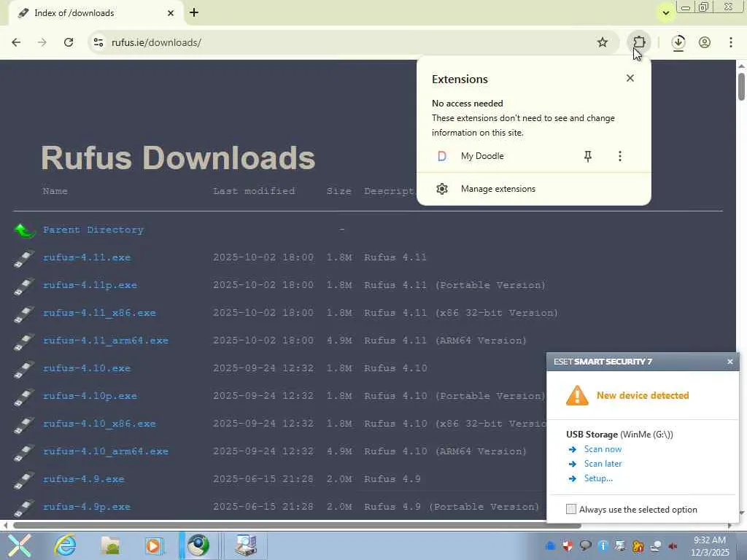Screen dimensions: 747x560
Task: Open the profile avatar icon
Action: click(705, 42)
